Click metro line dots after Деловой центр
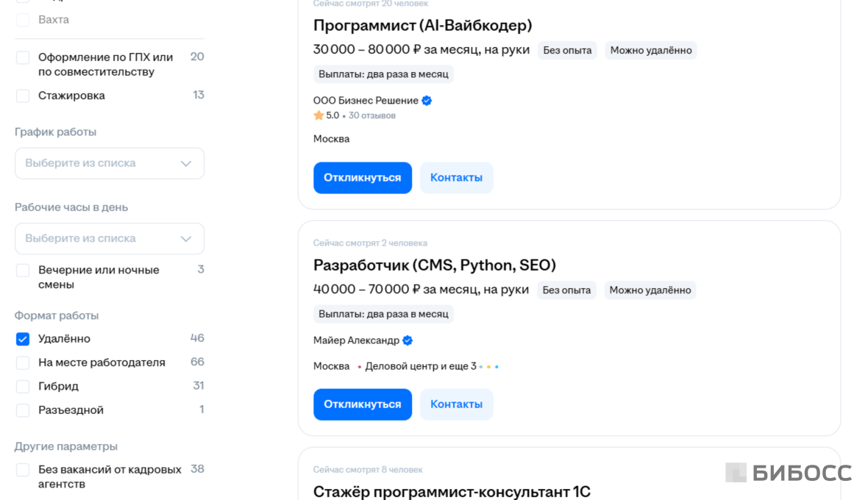This screenshot has width=868, height=500. pos(488,366)
